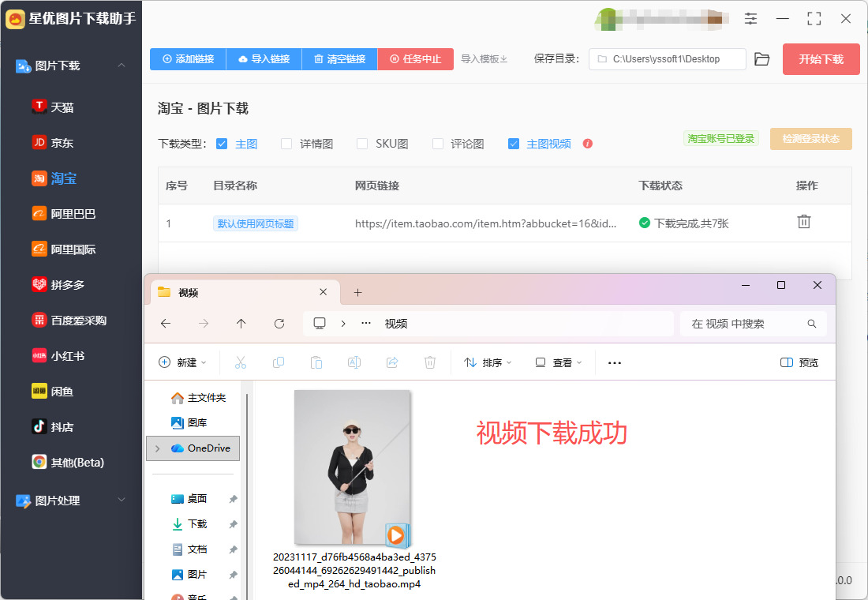
Task: Expand the 图片处理 sidebar section
Action: pyautogui.click(x=122, y=500)
